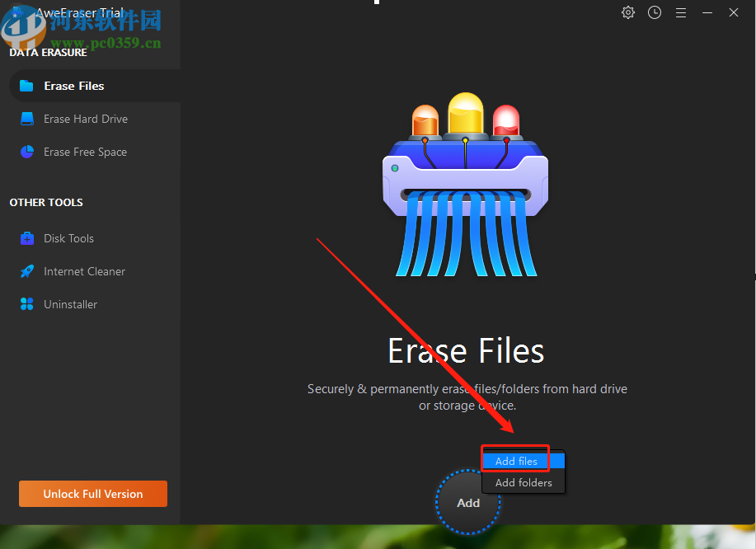Click the round Add button
The height and width of the screenshot is (549, 756).
(x=467, y=503)
